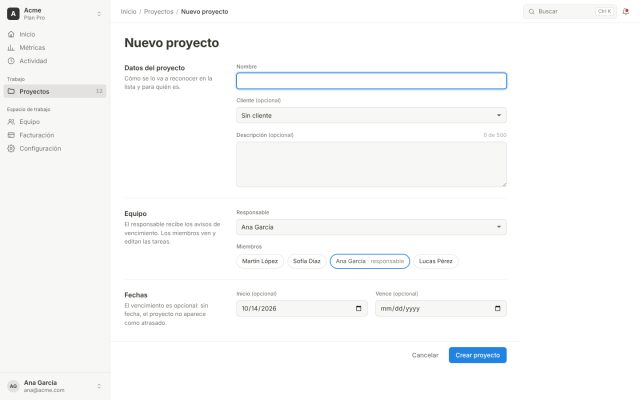Open the Cliente dropdown showing Sin cliente
This screenshot has height=400, width=640.
(371, 116)
